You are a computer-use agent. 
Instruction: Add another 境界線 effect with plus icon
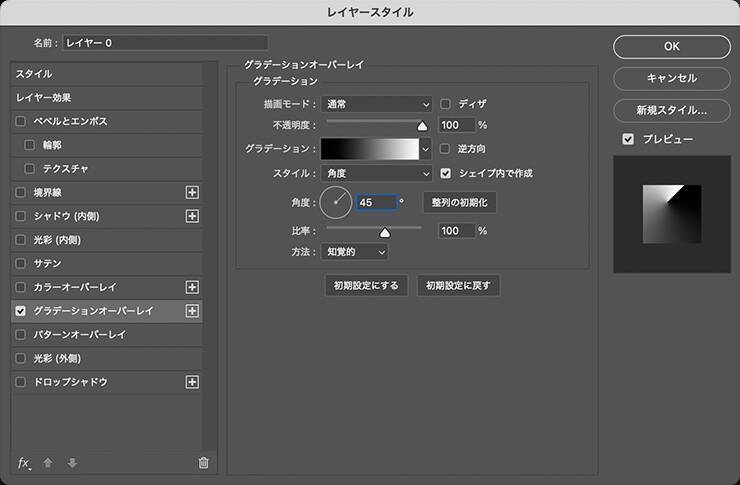[193, 192]
